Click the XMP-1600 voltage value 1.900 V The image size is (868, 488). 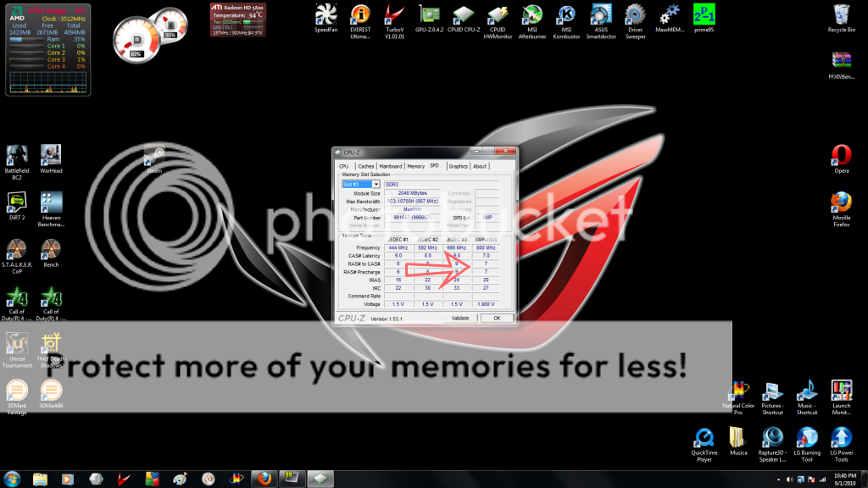point(486,304)
